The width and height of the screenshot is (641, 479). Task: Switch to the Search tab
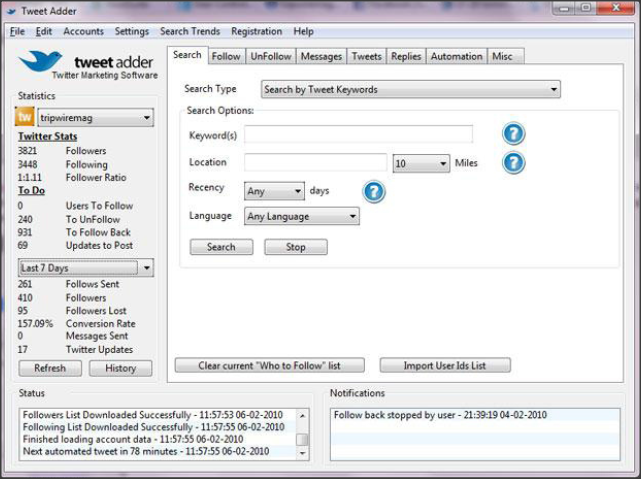(x=187, y=55)
